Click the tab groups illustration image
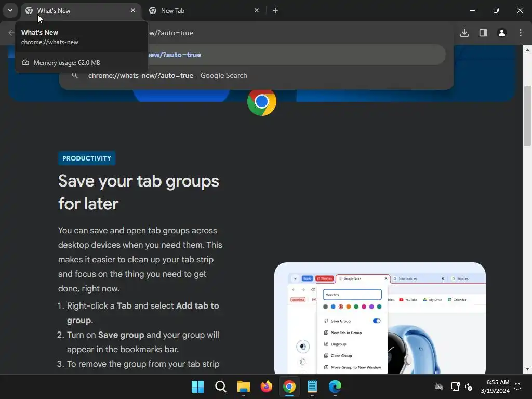 tap(380, 318)
